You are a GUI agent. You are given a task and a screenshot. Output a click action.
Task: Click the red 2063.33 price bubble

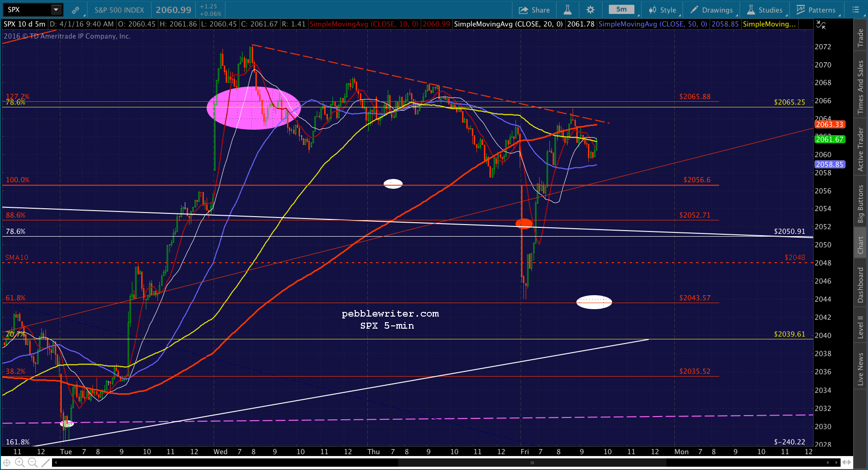829,125
